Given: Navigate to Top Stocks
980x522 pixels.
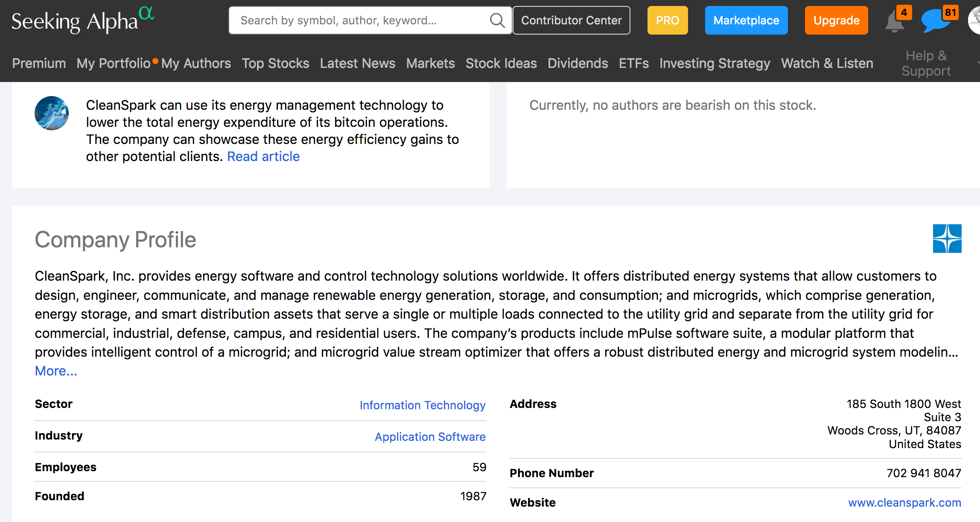Looking at the screenshot, I should [275, 63].
